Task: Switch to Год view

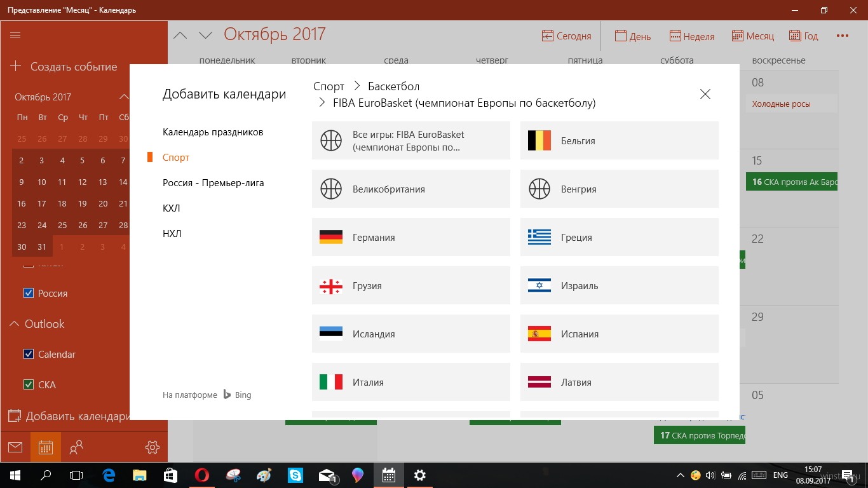Action: 804,36
